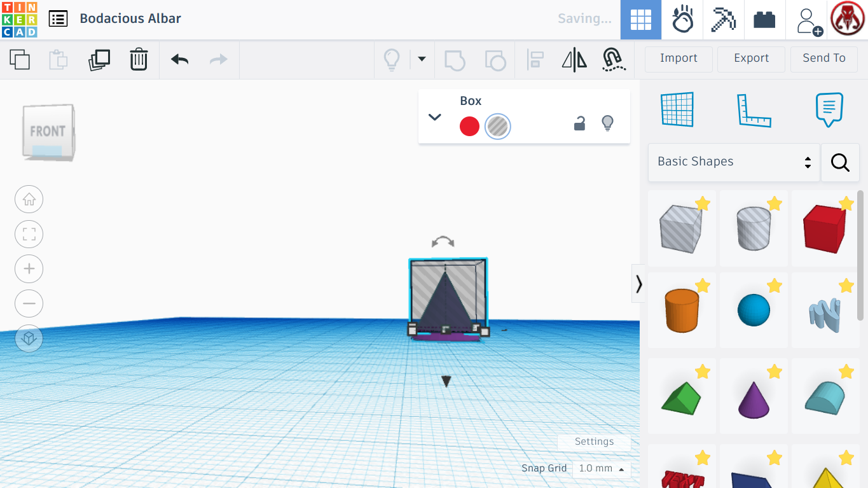Click the Notes tool icon

pos(829,110)
